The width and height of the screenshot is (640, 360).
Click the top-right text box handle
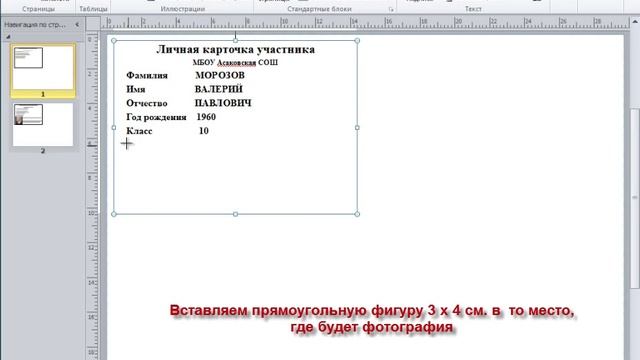tap(357, 41)
